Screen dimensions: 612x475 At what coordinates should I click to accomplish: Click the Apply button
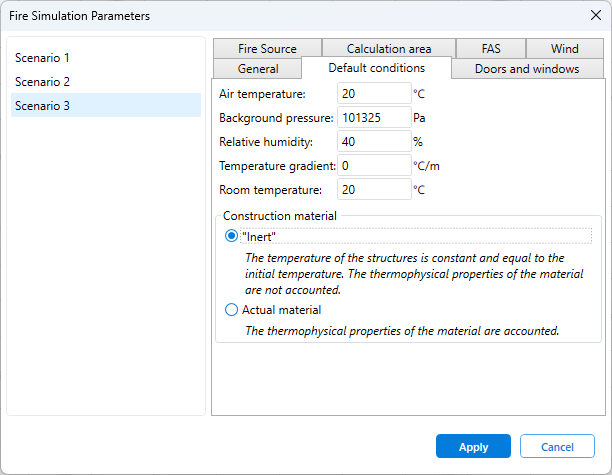(x=473, y=446)
